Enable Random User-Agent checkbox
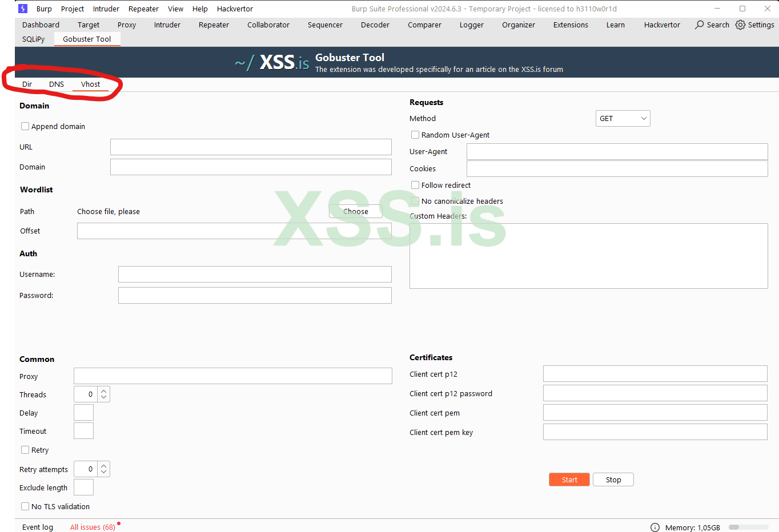The width and height of the screenshot is (779, 532). click(x=415, y=135)
